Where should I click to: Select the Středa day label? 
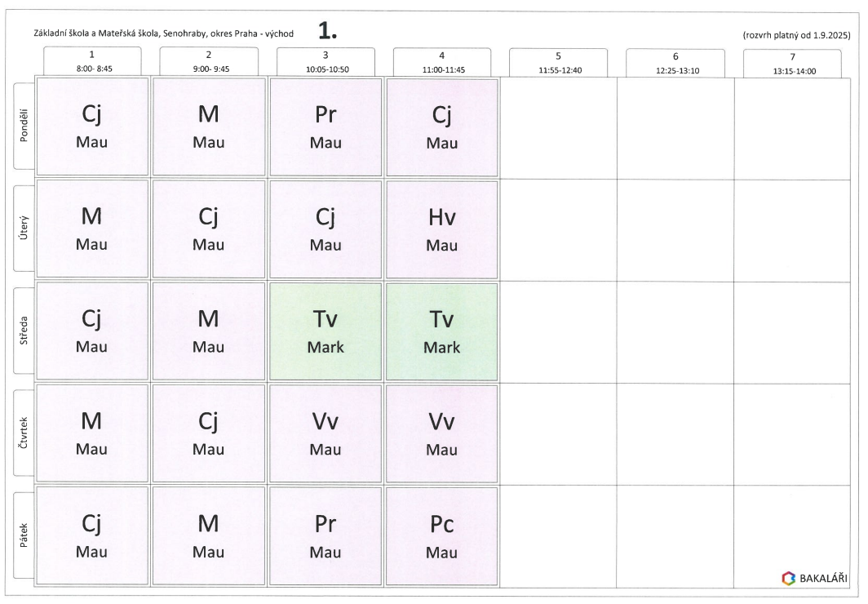coord(23,331)
